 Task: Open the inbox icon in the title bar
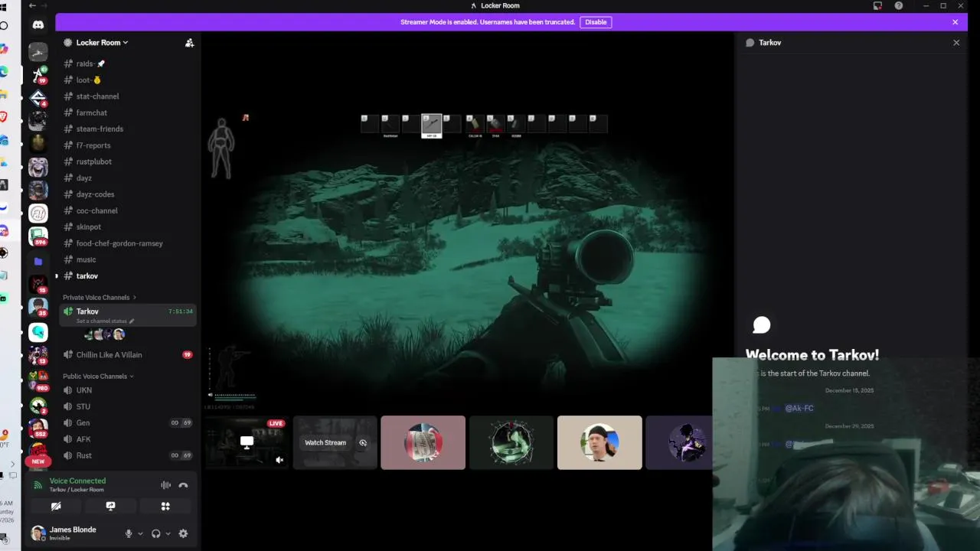click(877, 5)
